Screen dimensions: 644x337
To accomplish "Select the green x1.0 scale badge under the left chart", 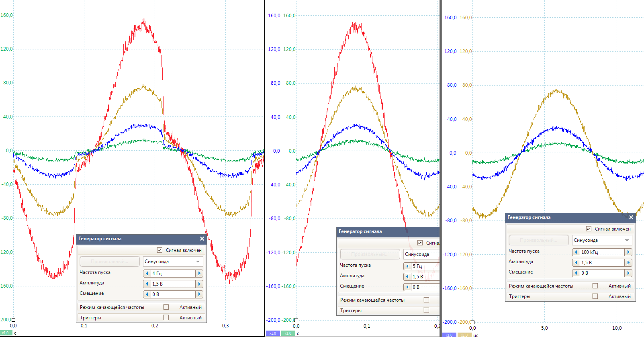I will tap(6, 333).
